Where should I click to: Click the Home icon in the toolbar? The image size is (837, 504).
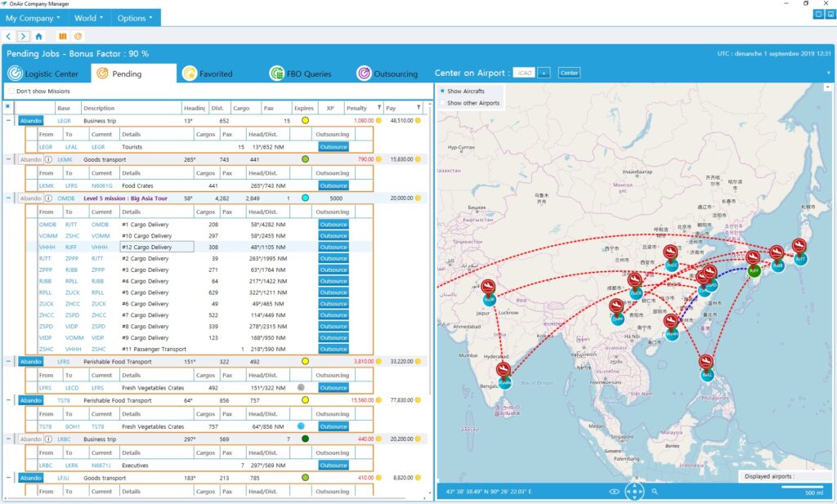(38, 36)
